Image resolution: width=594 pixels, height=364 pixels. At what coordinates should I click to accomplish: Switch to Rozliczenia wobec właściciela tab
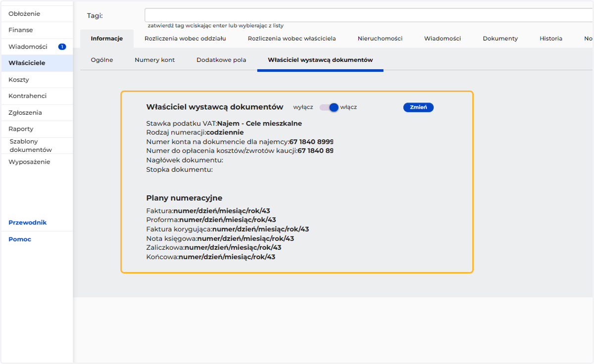pos(292,39)
